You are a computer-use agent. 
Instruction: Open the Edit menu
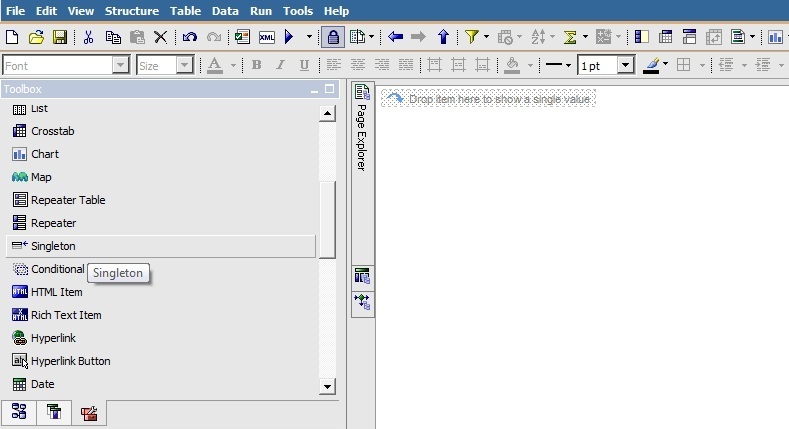pos(46,11)
